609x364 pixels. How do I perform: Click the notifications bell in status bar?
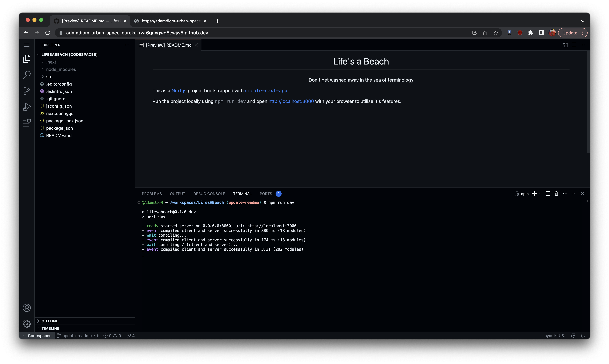tap(583, 336)
